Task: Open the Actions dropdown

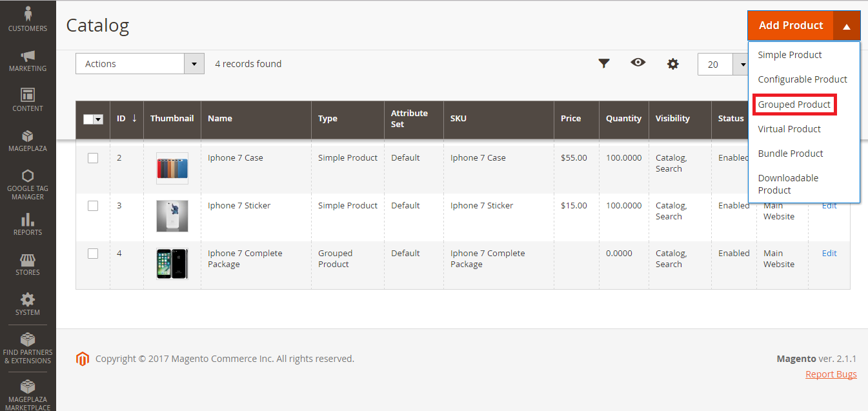Action: 140,64
